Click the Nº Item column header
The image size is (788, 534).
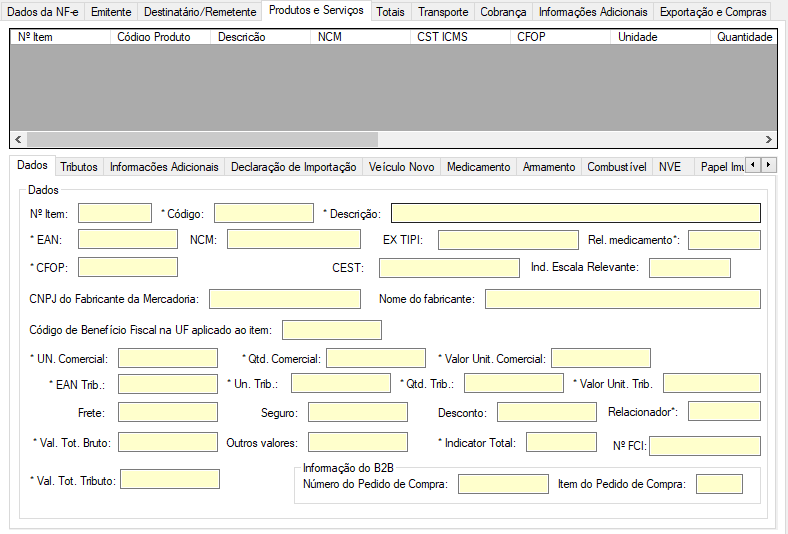(60, 37)
